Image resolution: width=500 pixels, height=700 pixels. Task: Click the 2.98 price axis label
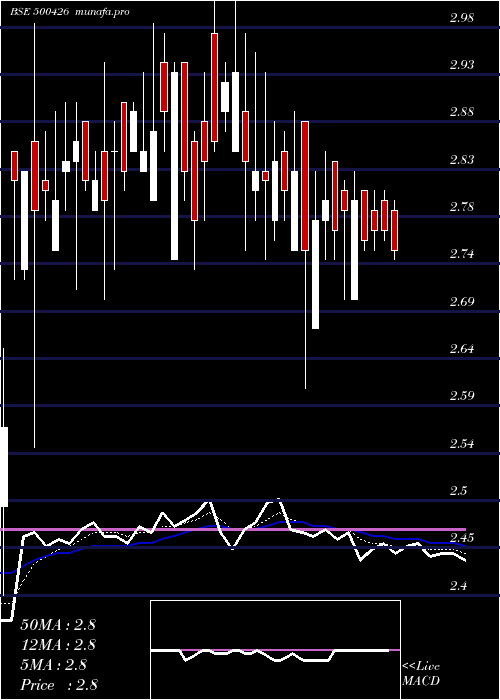(x=462, y=18)
